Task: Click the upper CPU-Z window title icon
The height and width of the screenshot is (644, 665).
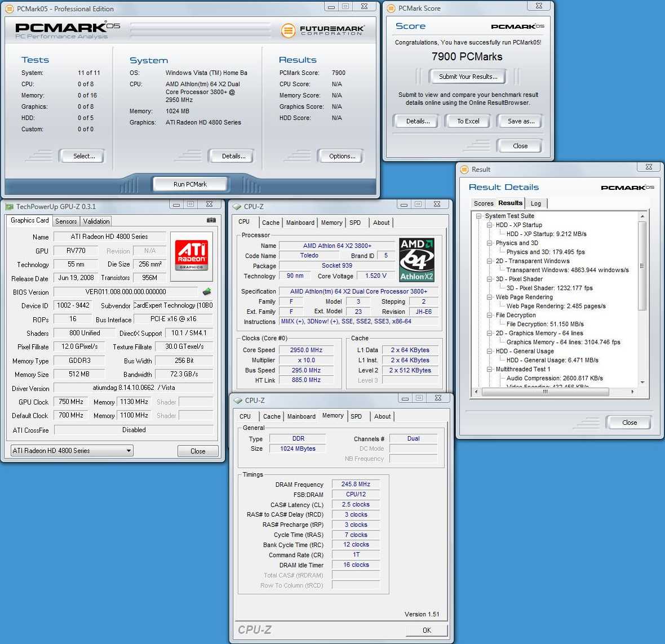Action: [x=237, y=206]
